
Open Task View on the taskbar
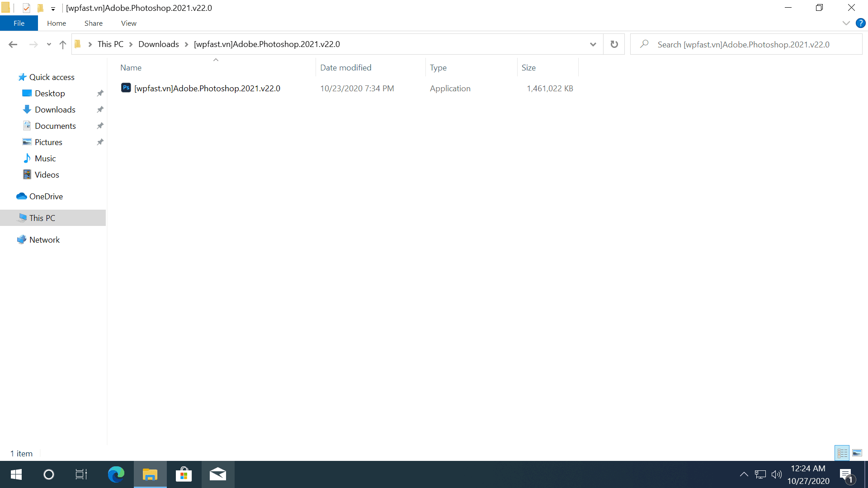point(81,474)
